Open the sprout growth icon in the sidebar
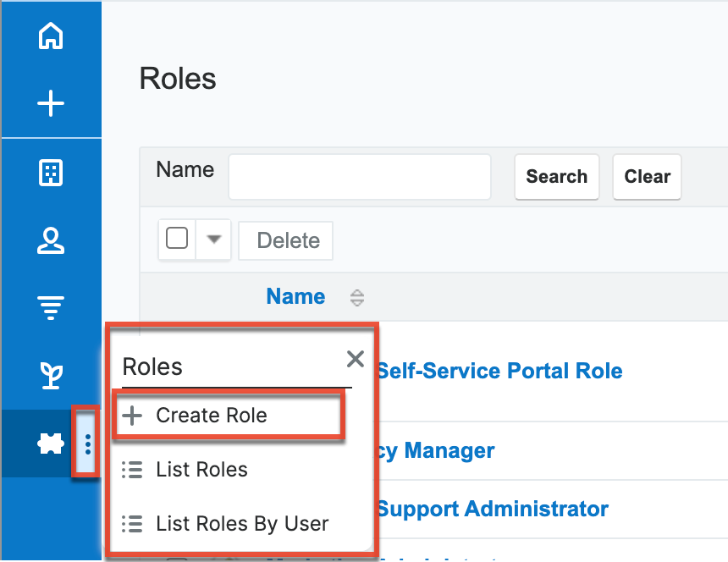 coord(51,375)
